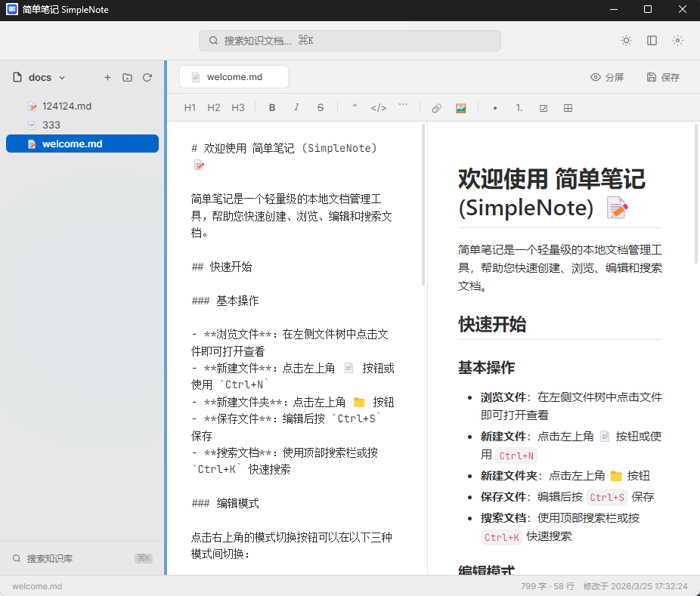Insert a numbered list
The height and width of the screenshot is (596, 700).
(x=519, y=107)
